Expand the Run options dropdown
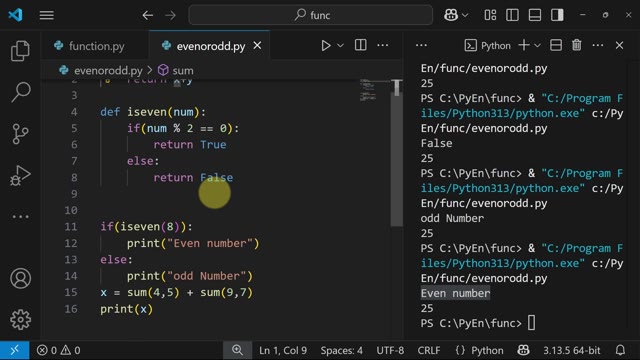640x360 pixels. pos(340,45)
